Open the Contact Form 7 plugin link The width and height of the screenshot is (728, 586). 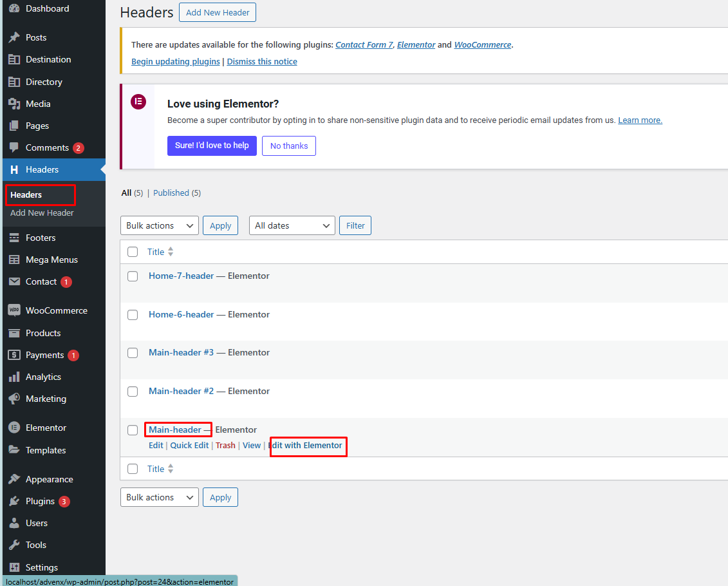pos(364,44)
